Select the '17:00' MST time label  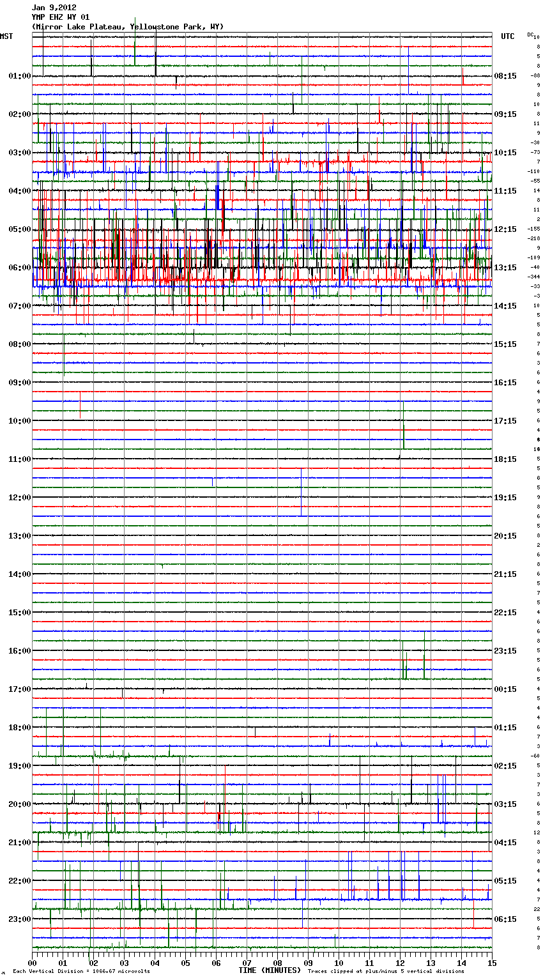tap(20, 689)
